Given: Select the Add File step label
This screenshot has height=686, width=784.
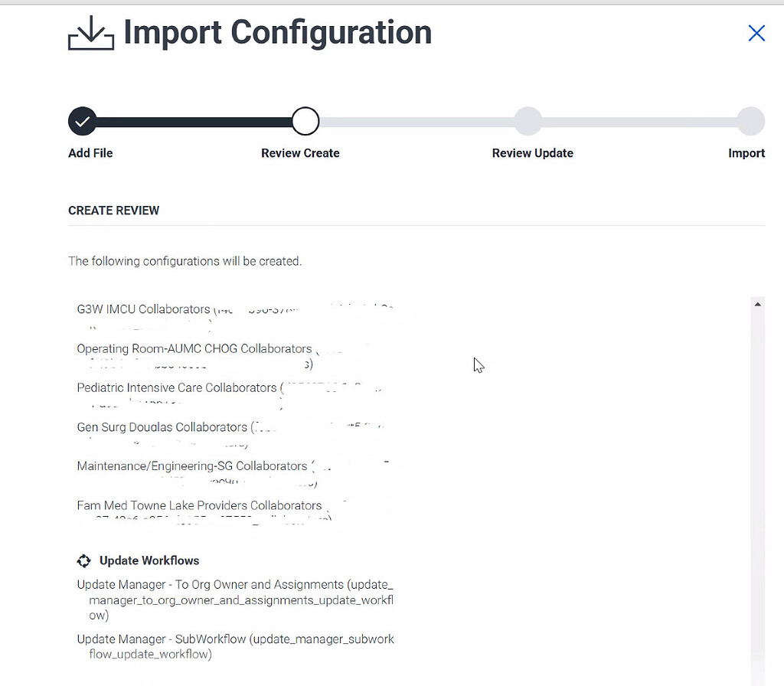Looking at the screenshot, I should 90,153.
